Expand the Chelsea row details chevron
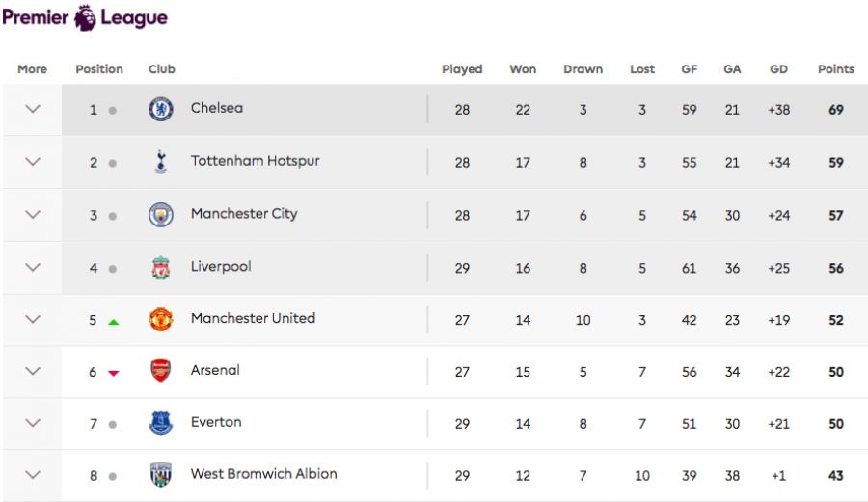The image size is (868, 502). 33,109
